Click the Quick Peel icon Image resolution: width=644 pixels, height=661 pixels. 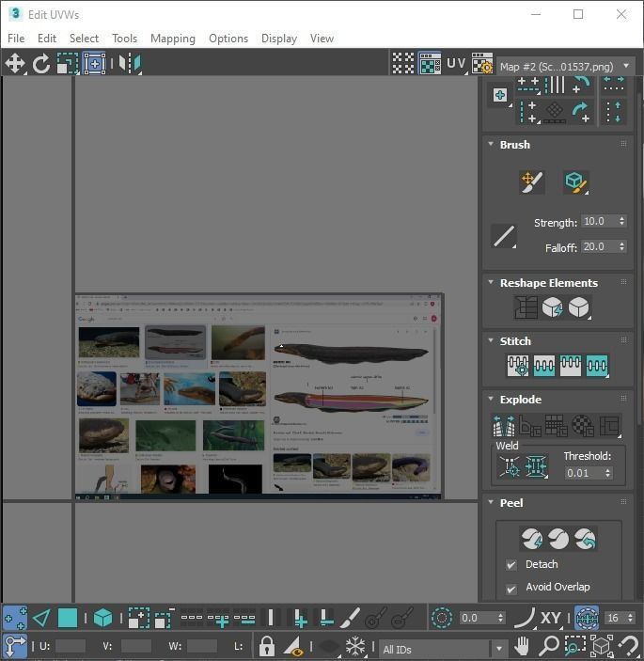pos(532,539)
